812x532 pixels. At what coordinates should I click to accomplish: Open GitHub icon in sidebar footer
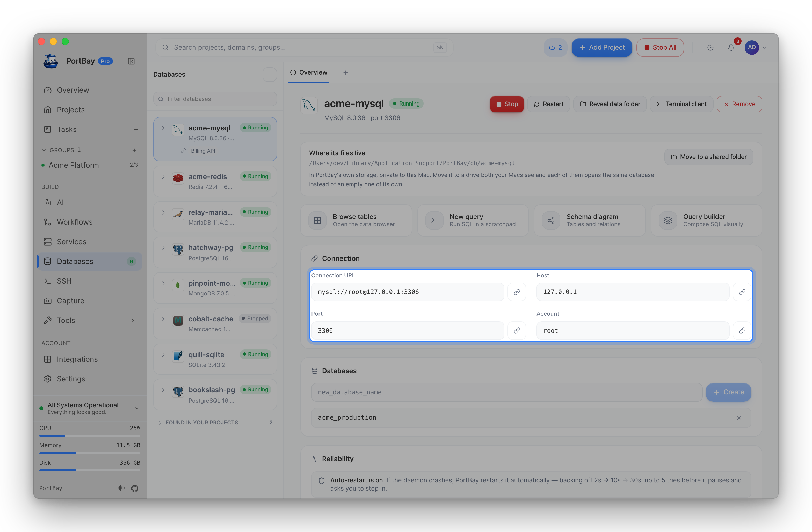point(134,488)
